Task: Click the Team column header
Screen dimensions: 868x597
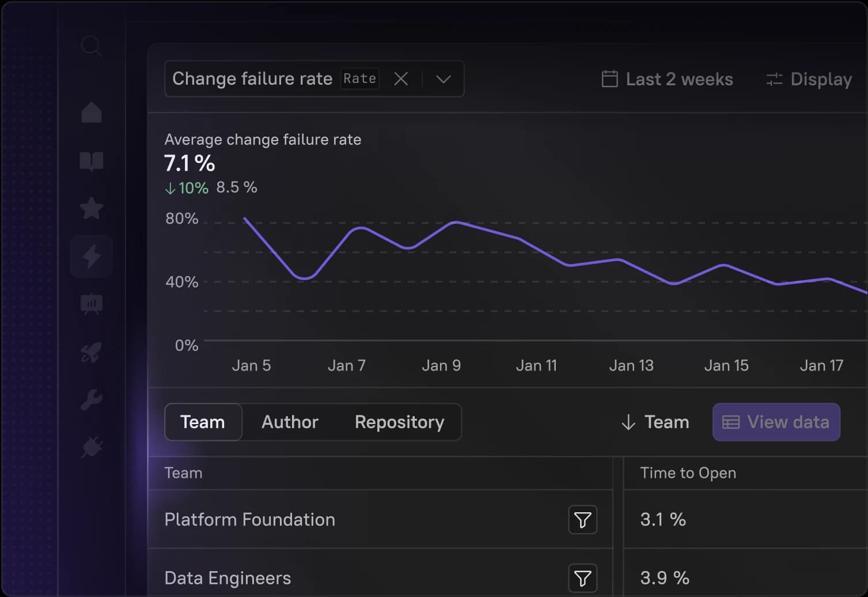Action: (x=183, y=473)
